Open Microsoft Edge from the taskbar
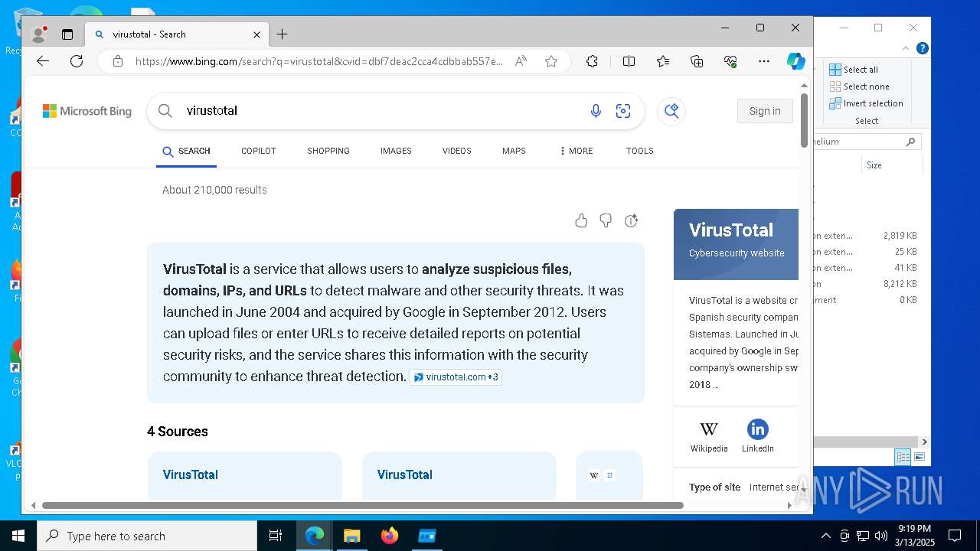The image size is (980, 551). point(315,536)
